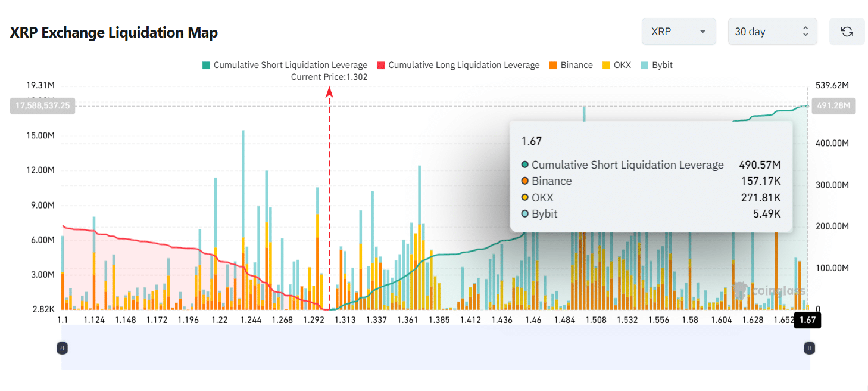Toggle the Binance series legend
The width and height of the screenshot is (868, 391).
point(570,65)
